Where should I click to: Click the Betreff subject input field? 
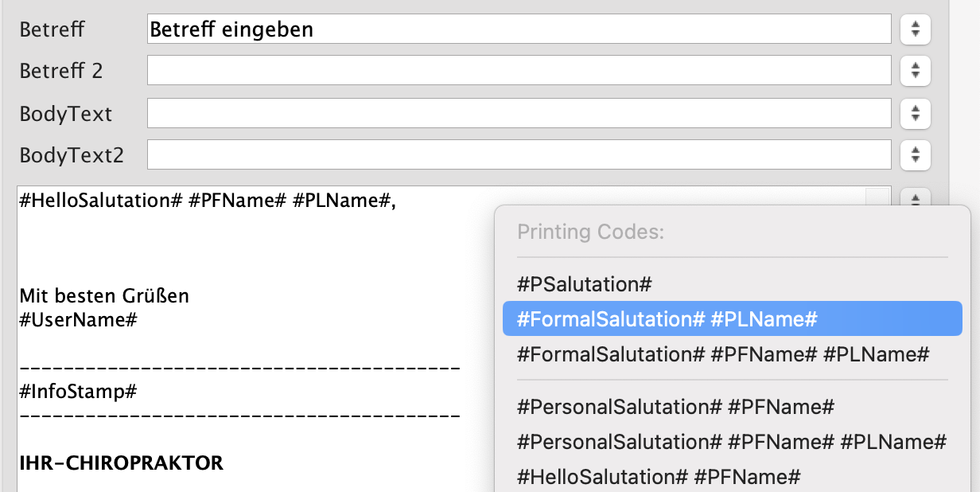[x=518, y=29]
